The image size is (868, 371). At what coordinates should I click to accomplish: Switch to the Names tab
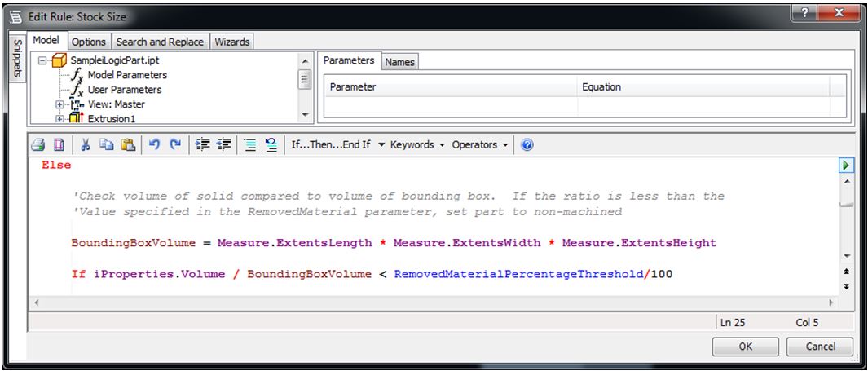pyautogui.click(x=399, y=62)
